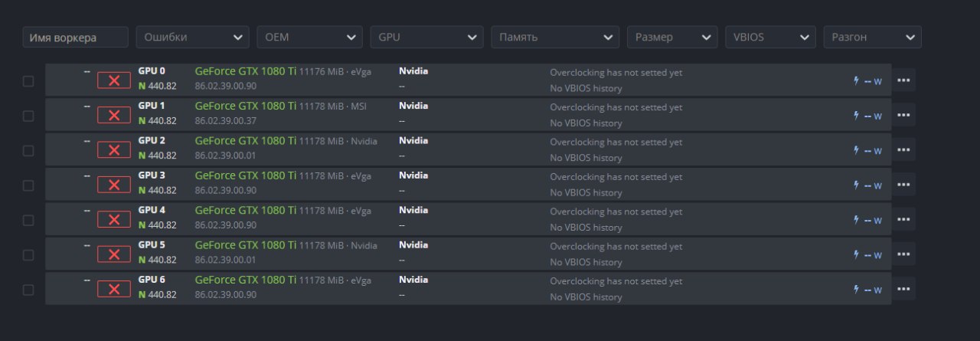Click 'Overclocking has not setted yet' on GPU 6

click(616, 281)
